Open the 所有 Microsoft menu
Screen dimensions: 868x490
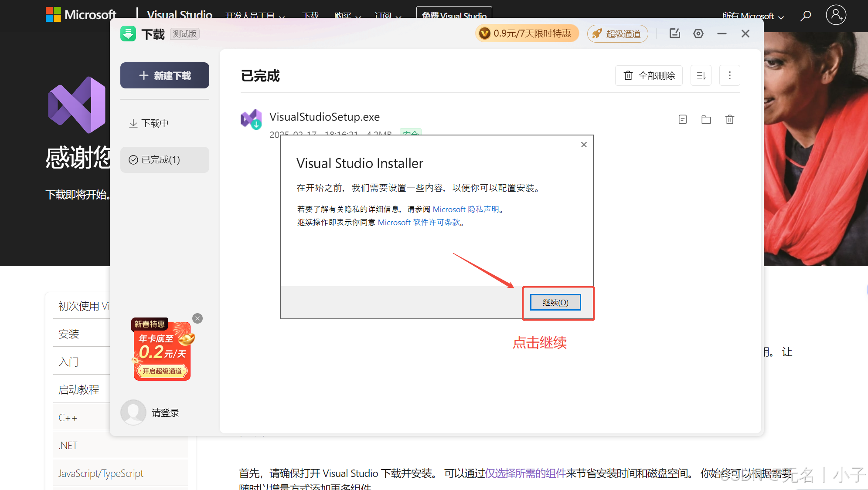point(752,16)
